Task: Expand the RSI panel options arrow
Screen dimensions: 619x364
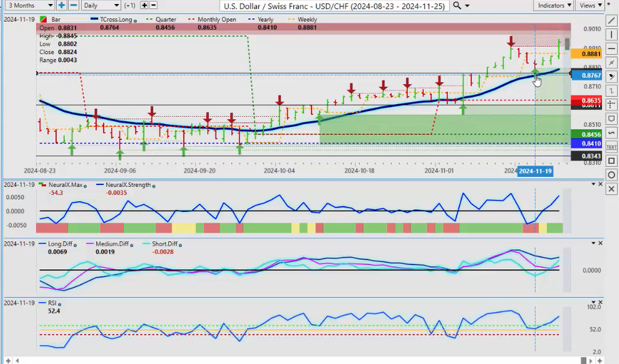Action: tap(593, 303)
